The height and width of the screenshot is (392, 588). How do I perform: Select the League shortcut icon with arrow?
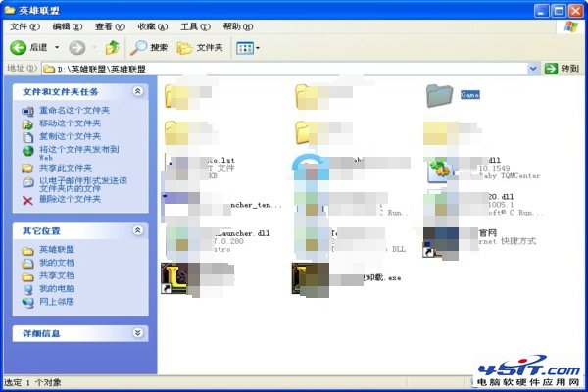(x=178, y=278)
